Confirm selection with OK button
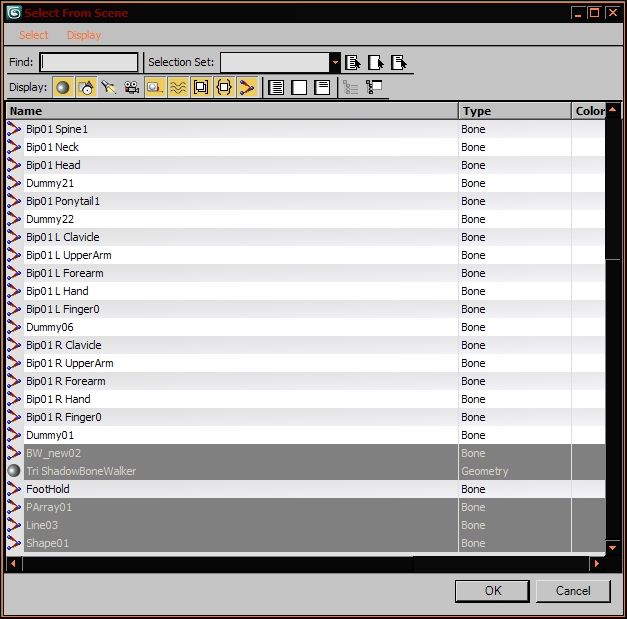Screen dimensions: 627x619 492,591
